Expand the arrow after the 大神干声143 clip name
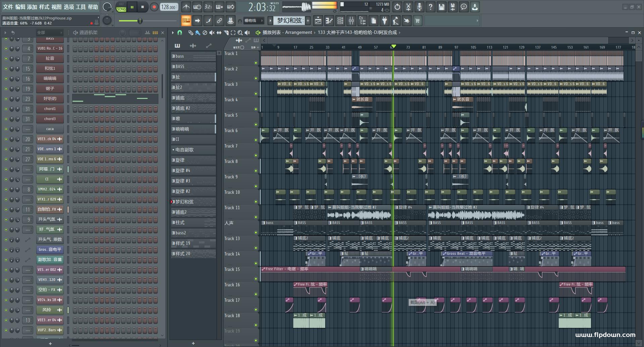644x347 pixels. tap(399, 33)
